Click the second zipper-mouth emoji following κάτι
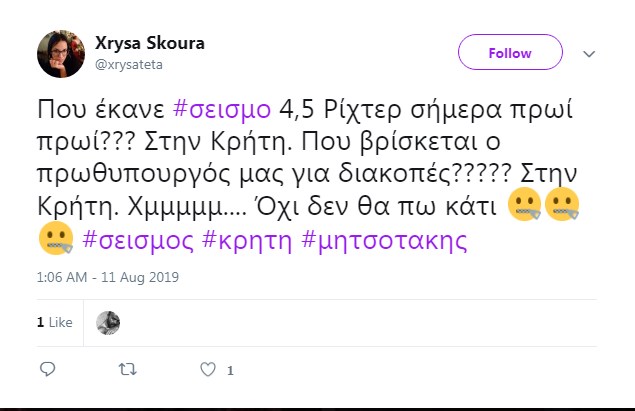Screen dimensions: 635x411 pyautogui.click(x=562, y=204)
